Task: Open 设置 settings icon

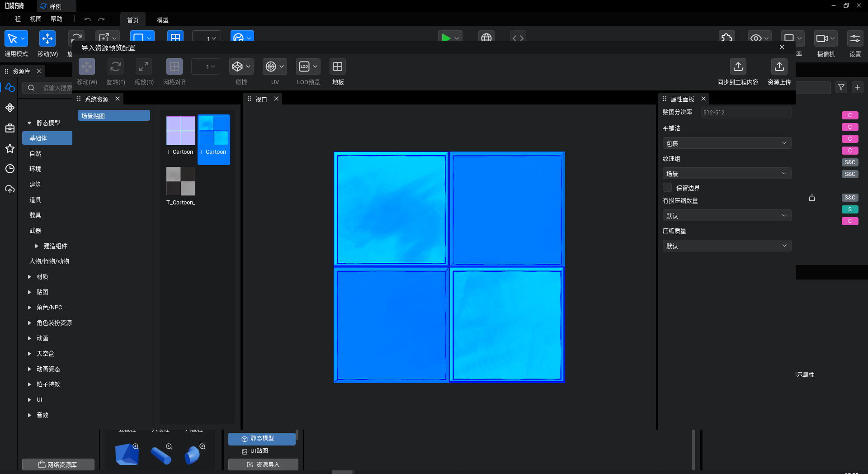Action: tap(855, 38)
